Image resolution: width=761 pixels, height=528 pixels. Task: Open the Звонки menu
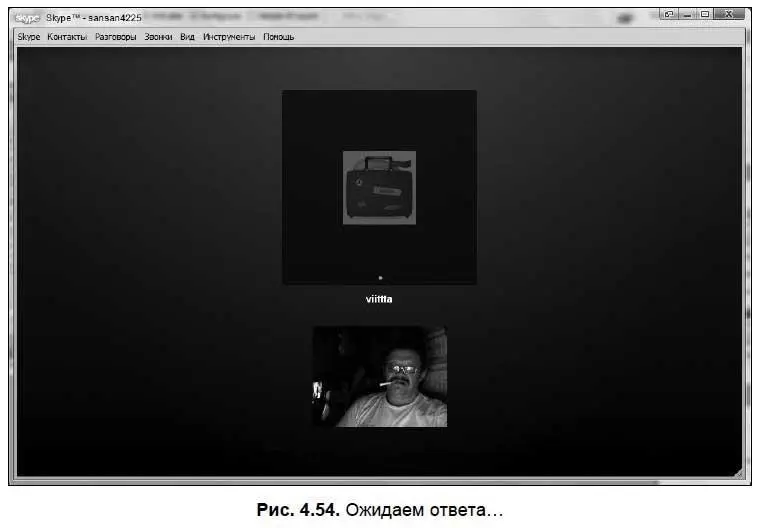tap(158, 37)
